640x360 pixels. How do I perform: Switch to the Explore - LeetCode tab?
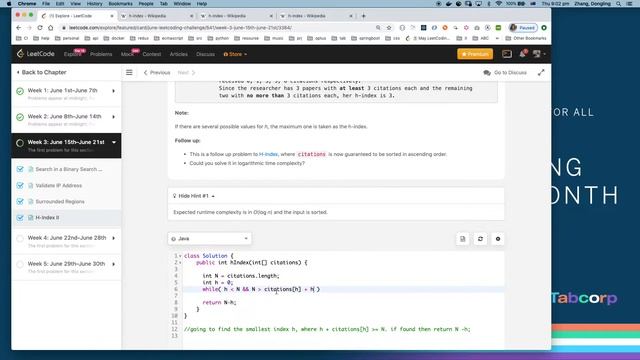click(77, 16)
